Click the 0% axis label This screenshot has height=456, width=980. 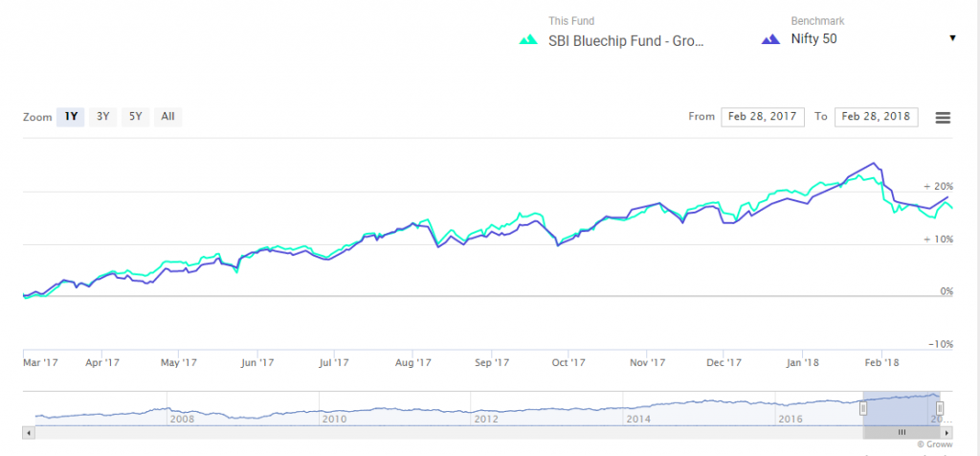[x=945, y=291]
